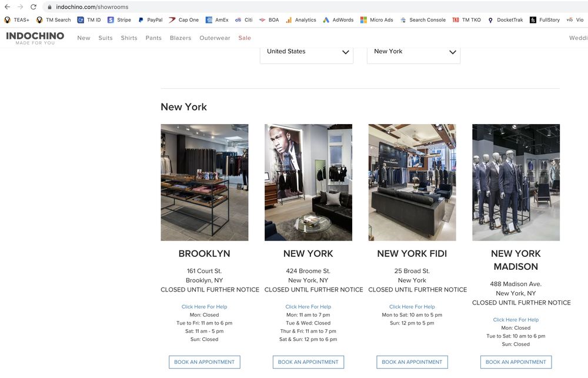Click the Indochino logo
The width and height of the screenshot is (588, 378).
(35, 38)
